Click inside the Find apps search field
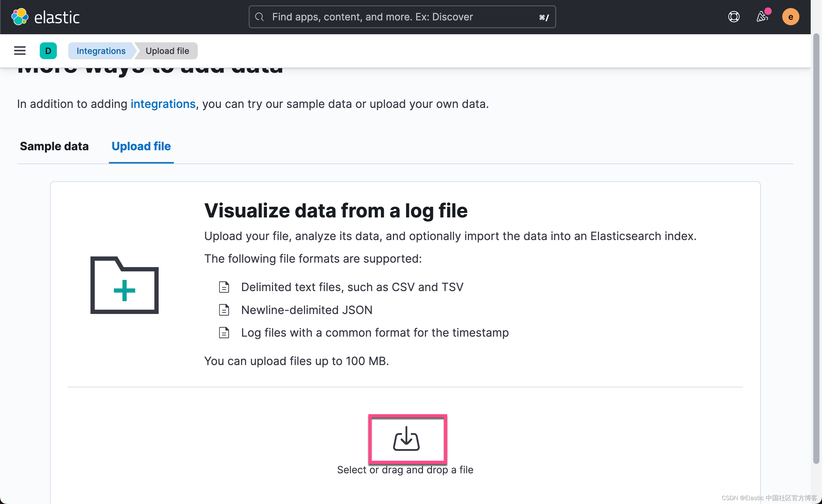 point(384,17)
